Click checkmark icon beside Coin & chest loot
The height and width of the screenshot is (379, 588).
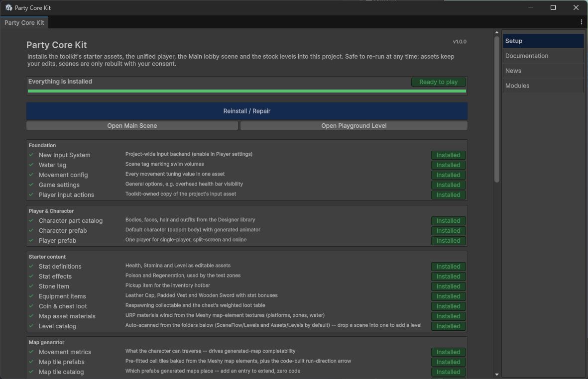[x=31, y=306]
